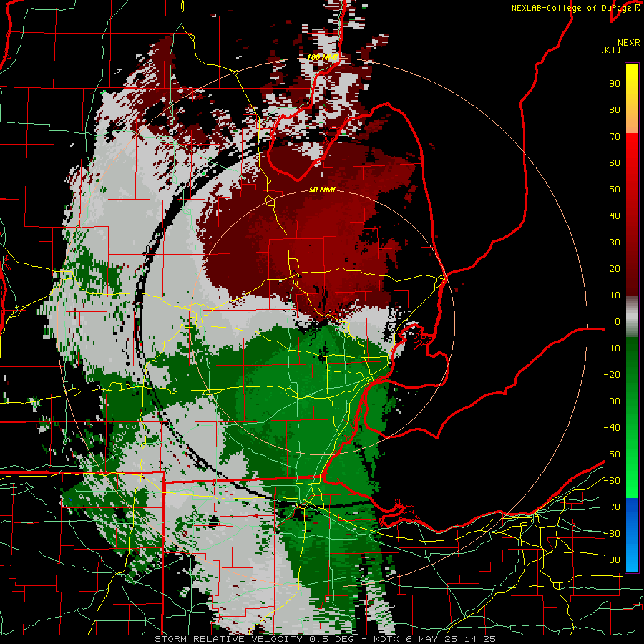Click the 90 value on velocity scale
Image resolution: width=644 pixels, height=644 pixels.
615,84
